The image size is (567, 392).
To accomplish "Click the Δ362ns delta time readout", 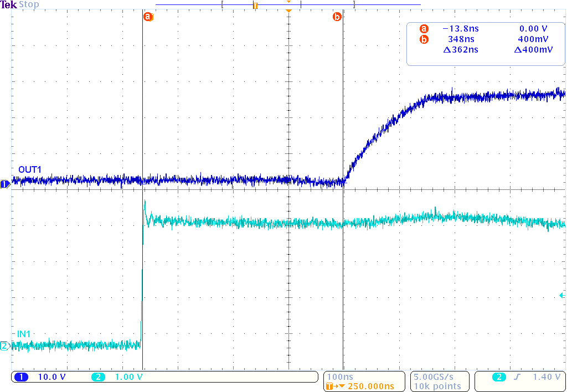I will point(461,50).
